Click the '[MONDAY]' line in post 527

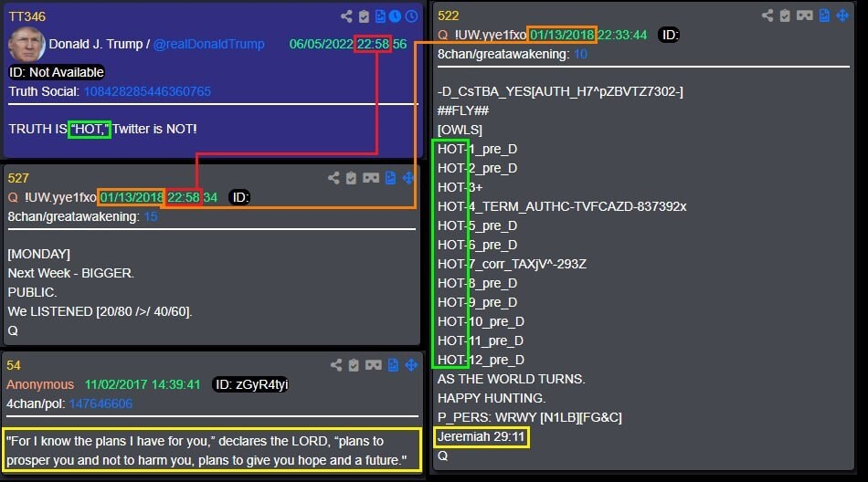point(38,254)
